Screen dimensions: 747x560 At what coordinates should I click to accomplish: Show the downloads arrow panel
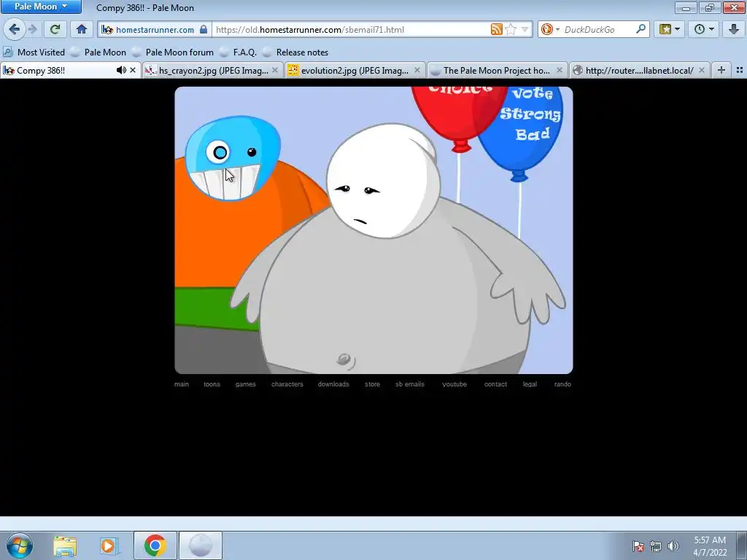tap(734, 29)
